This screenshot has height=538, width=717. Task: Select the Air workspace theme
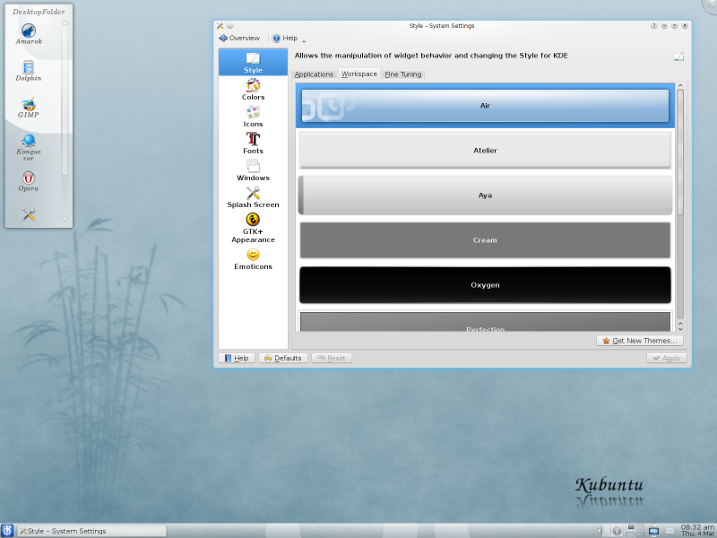pyautogui.click(x=485, y=106)
